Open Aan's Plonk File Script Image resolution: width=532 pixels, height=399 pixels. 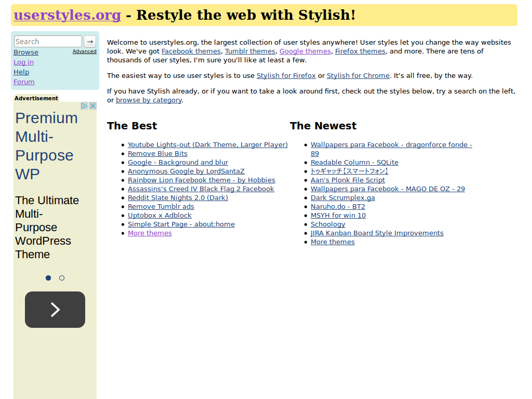pos(348,180)
